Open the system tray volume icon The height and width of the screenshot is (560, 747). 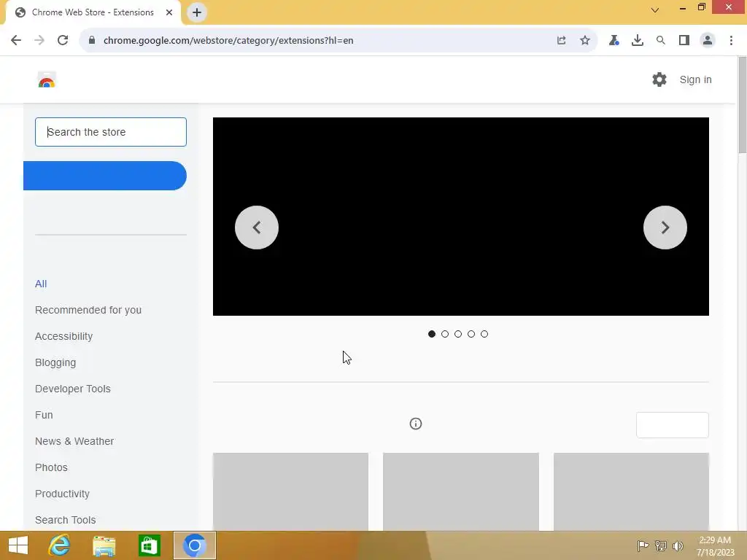[x=678, y=545]
